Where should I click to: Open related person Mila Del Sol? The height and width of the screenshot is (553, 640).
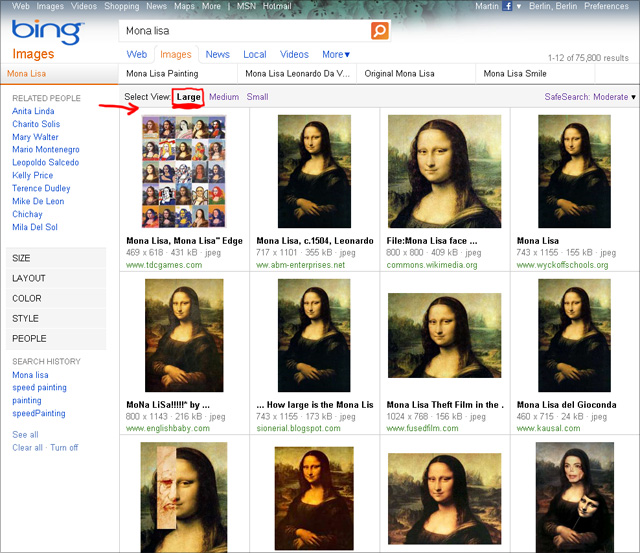[35, 227]
